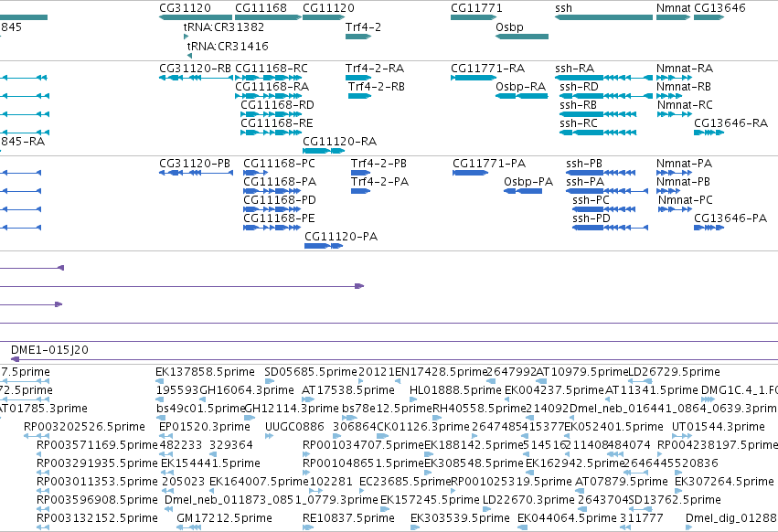Select the CG13646 gene label
The height and width of the screenshot is (532, 778).
[x=719, y=8]
